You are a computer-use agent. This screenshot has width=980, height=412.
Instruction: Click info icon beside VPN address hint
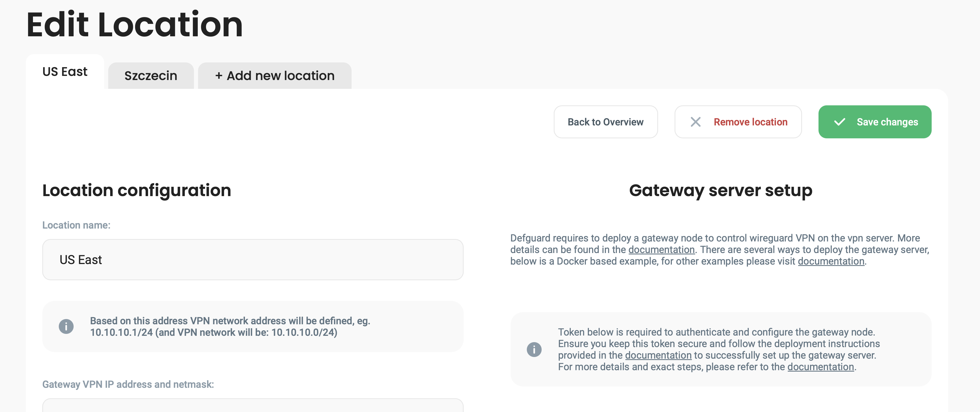66,326
